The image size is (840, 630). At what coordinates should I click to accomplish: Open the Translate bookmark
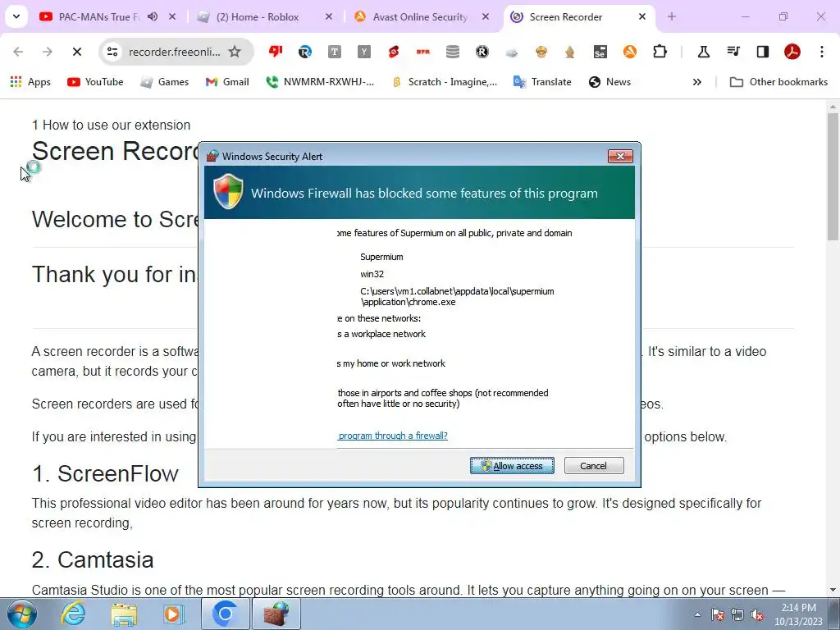click(542, 82)
